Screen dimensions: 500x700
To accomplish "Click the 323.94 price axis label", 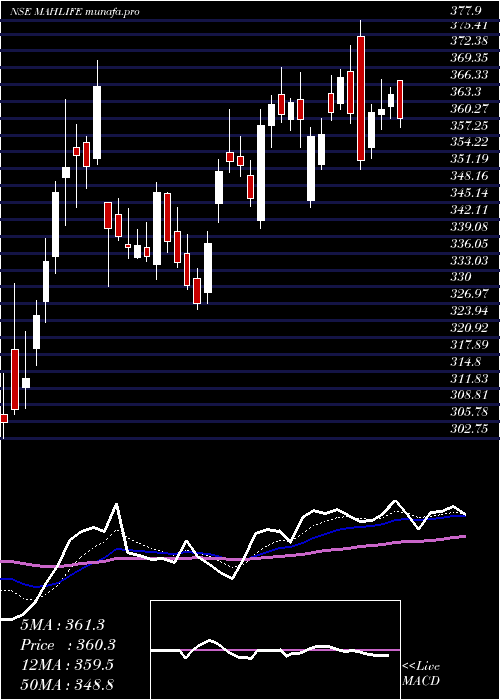I will pyautogui.click(x=470, y=311).
